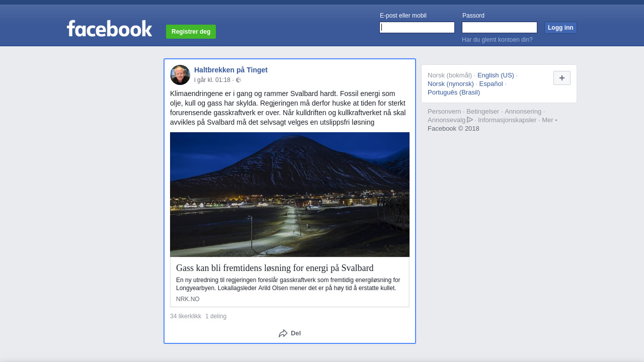644x362 pixels.
Task: Click the article description about gasskraftverk
Action: pos(288,284)
